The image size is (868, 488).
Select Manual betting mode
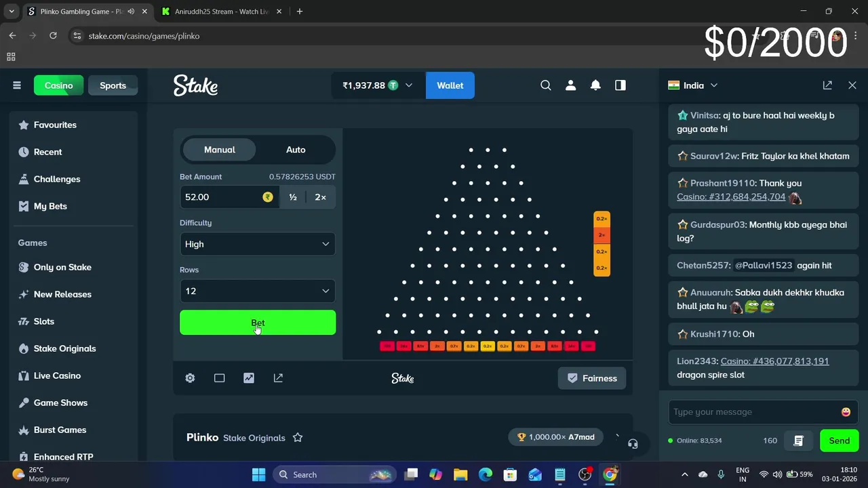(x=219, y=150)
